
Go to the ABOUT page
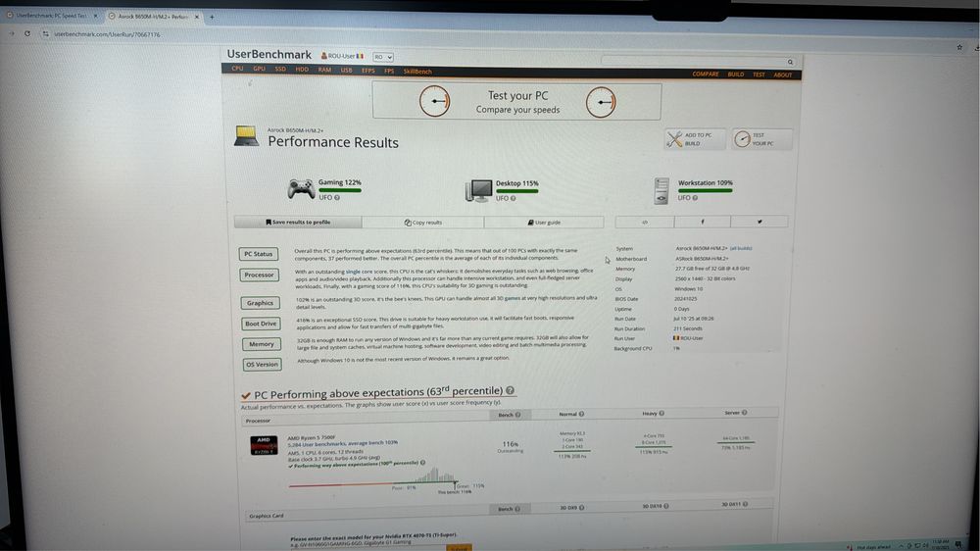coord(782,75)
